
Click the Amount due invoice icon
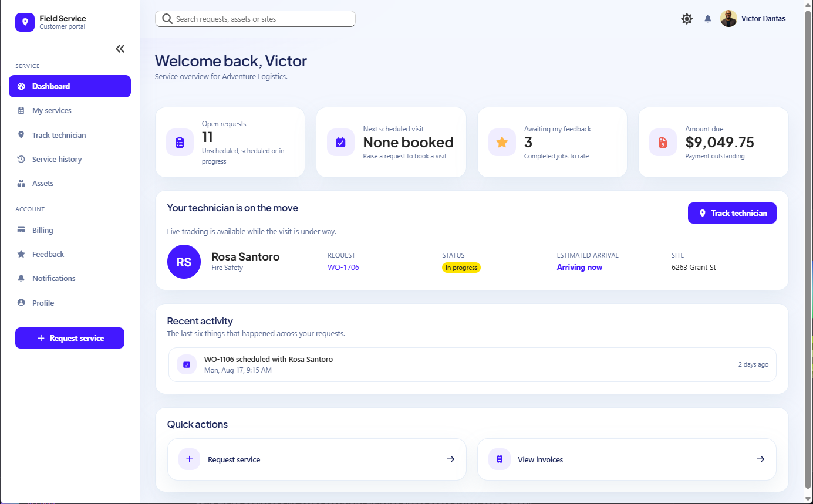[x=663, y=142]
